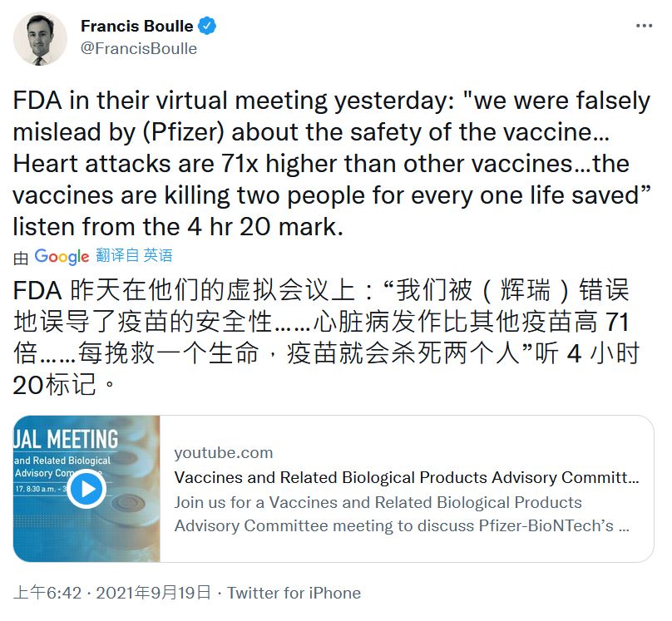Click the youtube.com domain label

[x=224, y=452]
